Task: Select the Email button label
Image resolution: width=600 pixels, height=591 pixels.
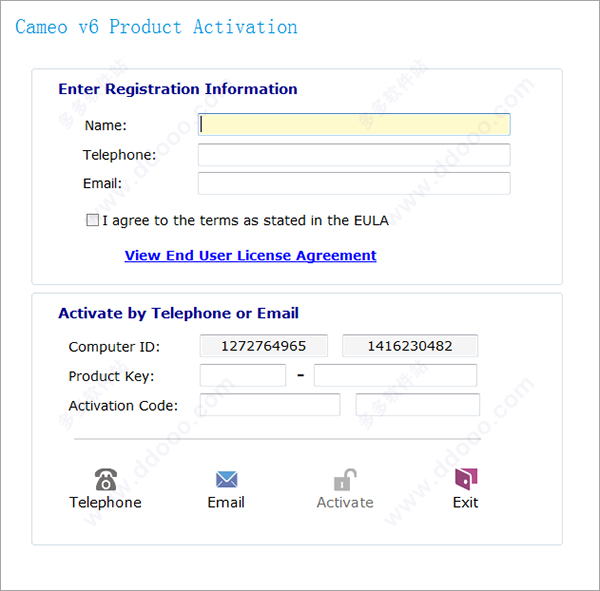Action: (x=226, y=502)
